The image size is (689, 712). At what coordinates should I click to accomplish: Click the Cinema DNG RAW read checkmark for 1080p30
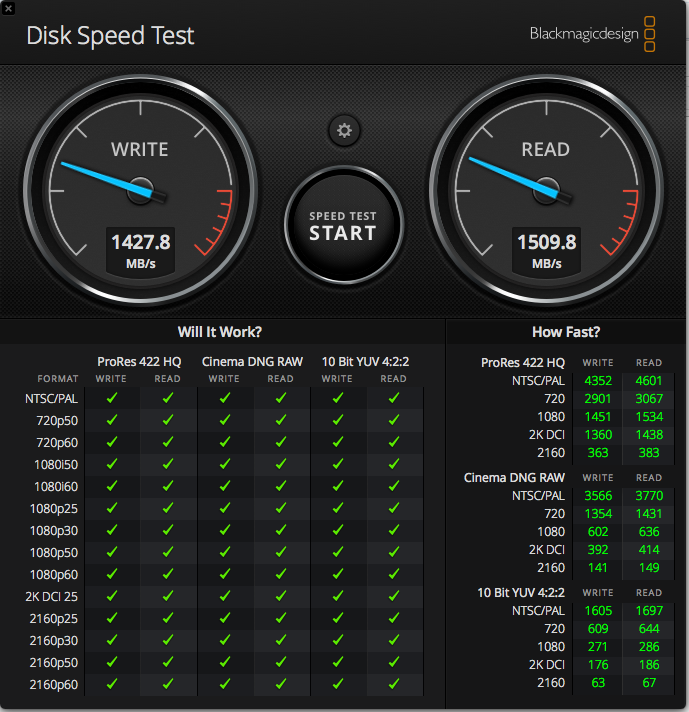coord(281,530)
